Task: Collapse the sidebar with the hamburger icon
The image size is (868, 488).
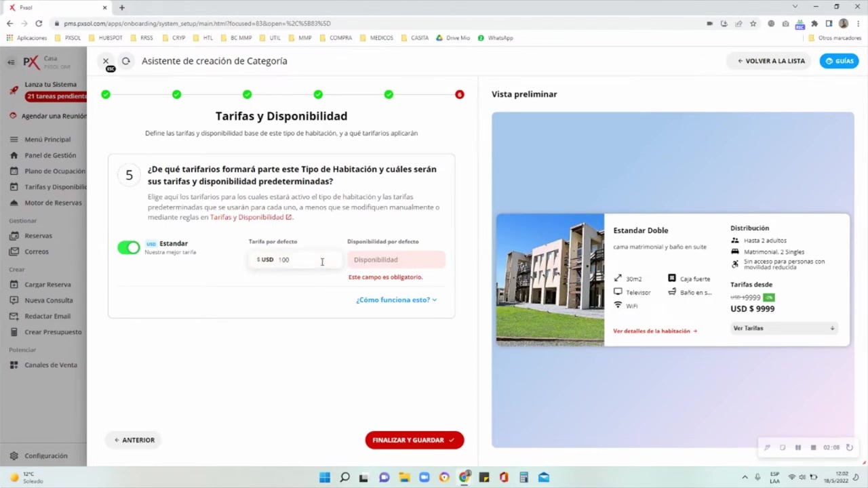Action: [14, 139]
